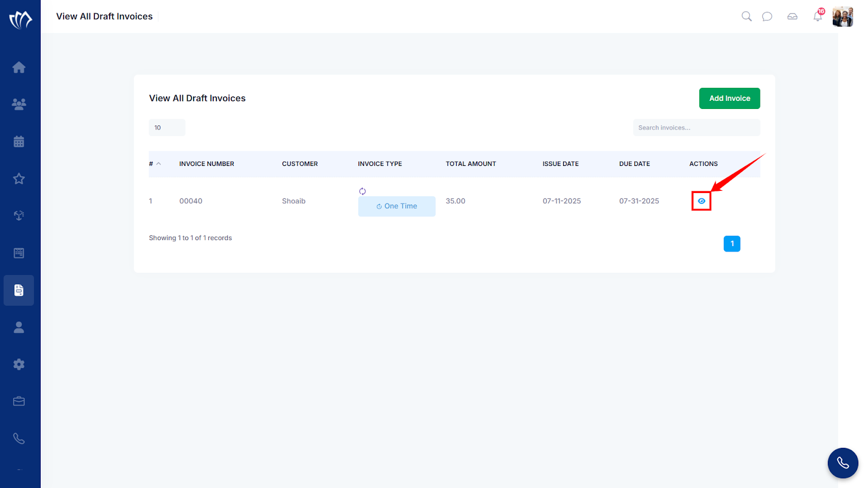Sort by the # column arrow
868x488 pixels.
(158, 164)
